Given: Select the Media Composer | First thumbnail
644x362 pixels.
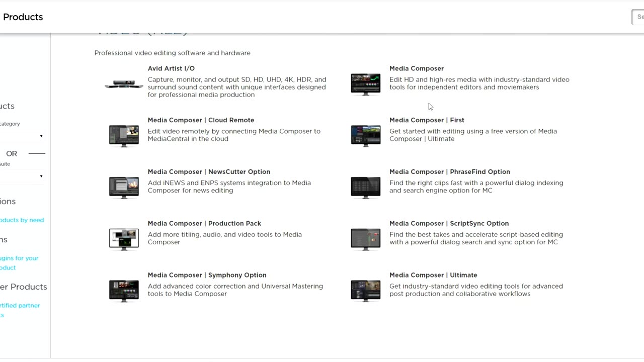Looking at the screenshot, I should 366,136.
